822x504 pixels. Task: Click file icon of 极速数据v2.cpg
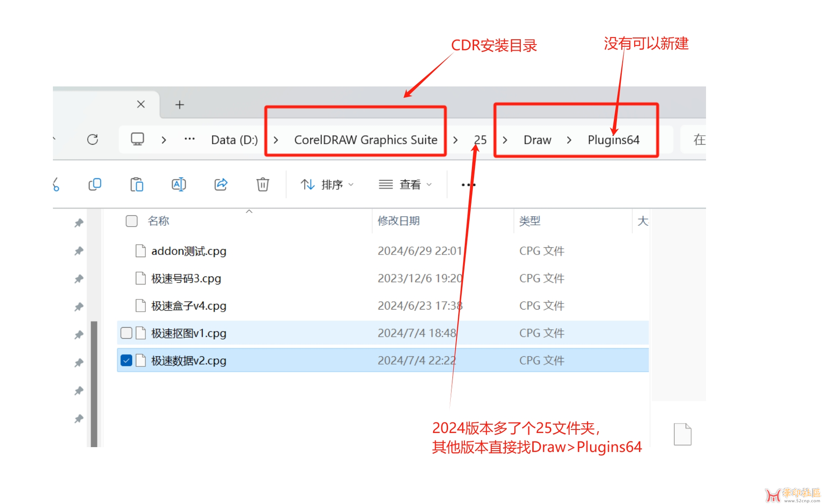[141, 360]
